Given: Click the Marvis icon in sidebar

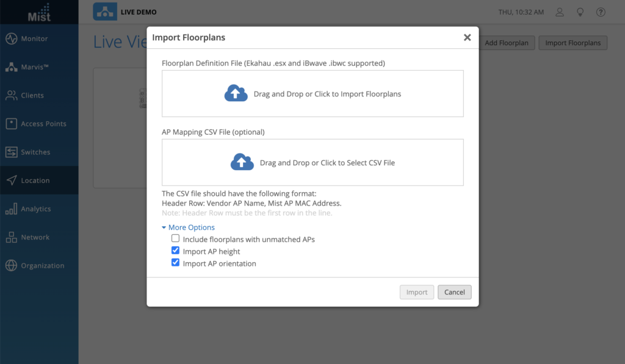Looking at the screenshot, I should (11, 67).
